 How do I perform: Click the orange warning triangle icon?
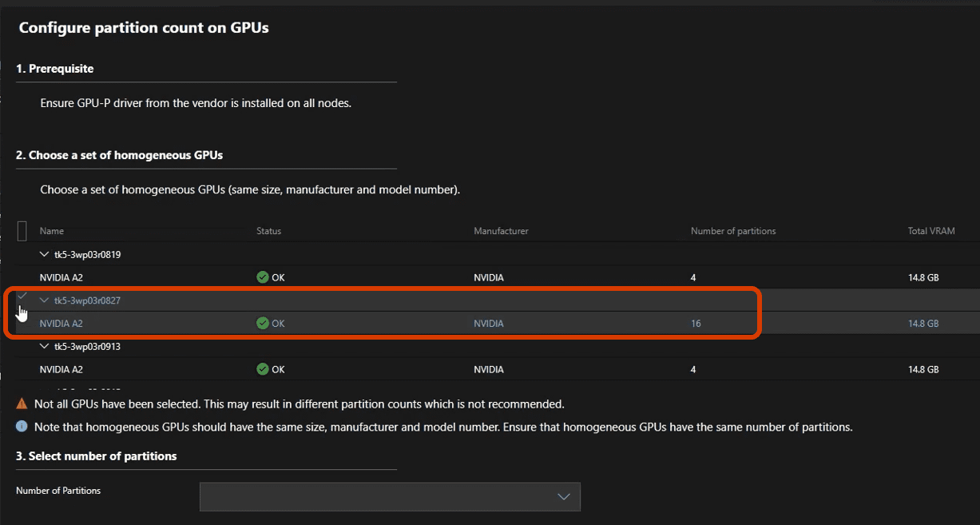coord(22,403)
